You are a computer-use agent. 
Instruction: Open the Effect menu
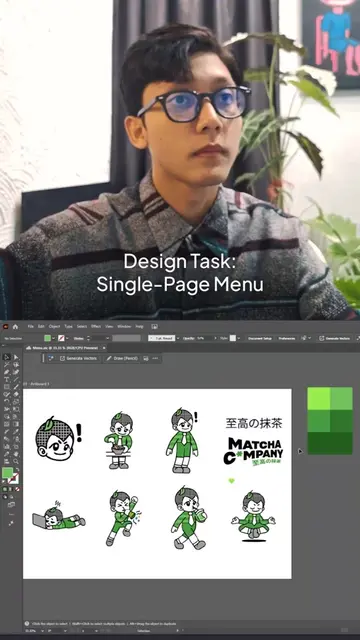tap(96, 327)
